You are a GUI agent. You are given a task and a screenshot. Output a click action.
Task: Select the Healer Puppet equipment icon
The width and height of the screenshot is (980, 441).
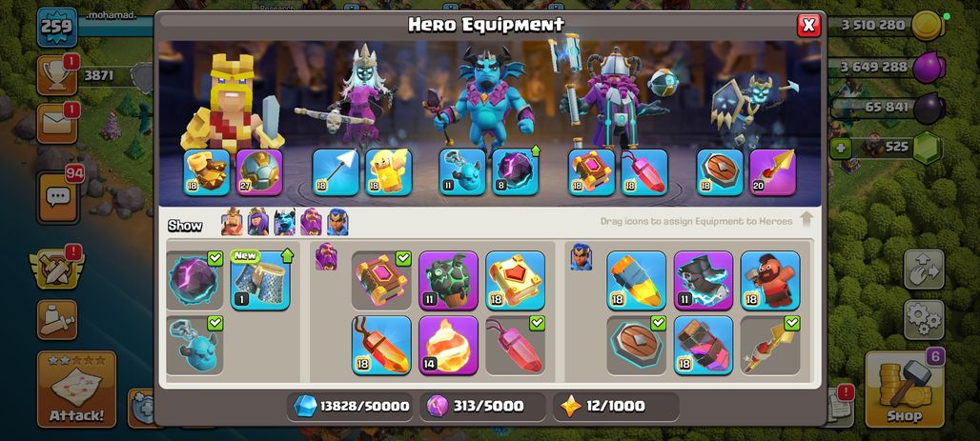tap(388, 171)
